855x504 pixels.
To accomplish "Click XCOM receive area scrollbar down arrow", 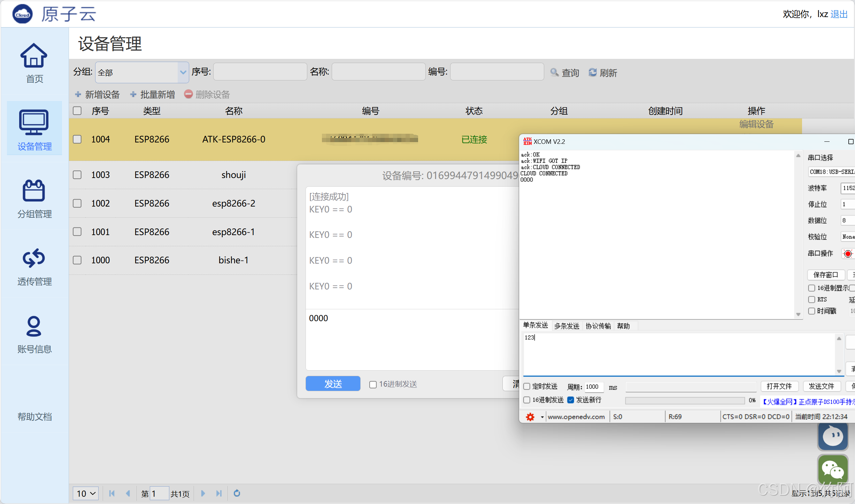I will 798,314.
